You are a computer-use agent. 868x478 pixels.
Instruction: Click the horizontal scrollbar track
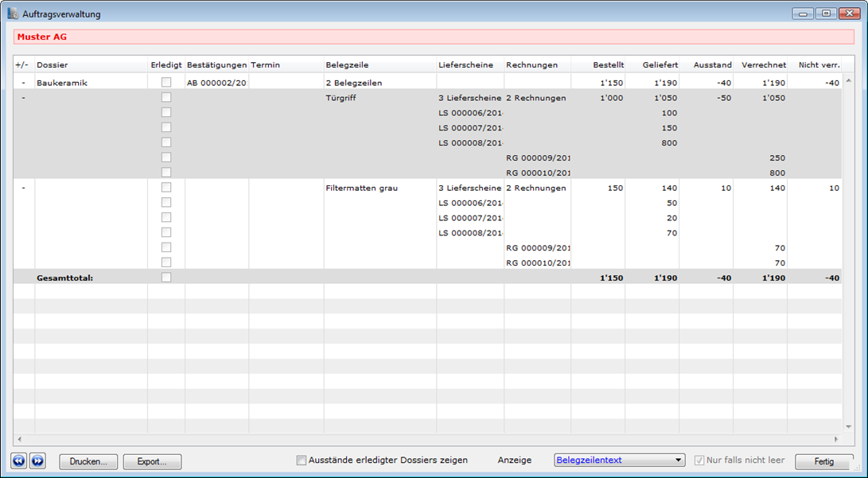tap(427, 439)
